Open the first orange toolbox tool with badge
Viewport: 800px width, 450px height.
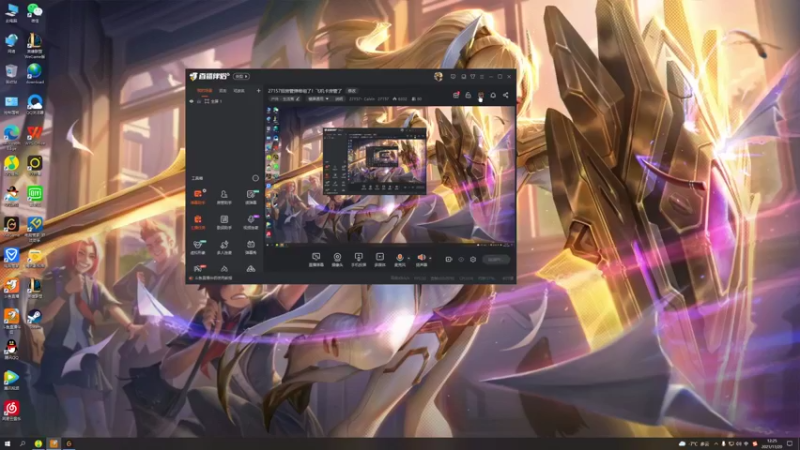[198, 196]
